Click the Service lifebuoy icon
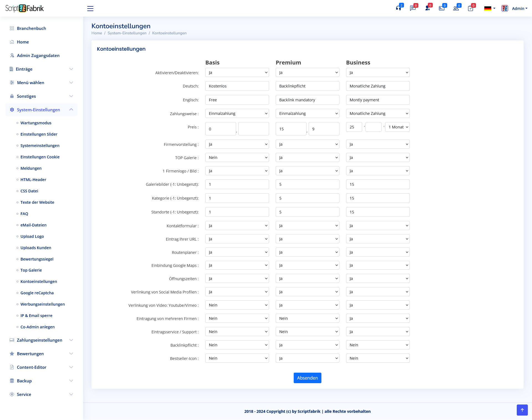 pos(12,394)
